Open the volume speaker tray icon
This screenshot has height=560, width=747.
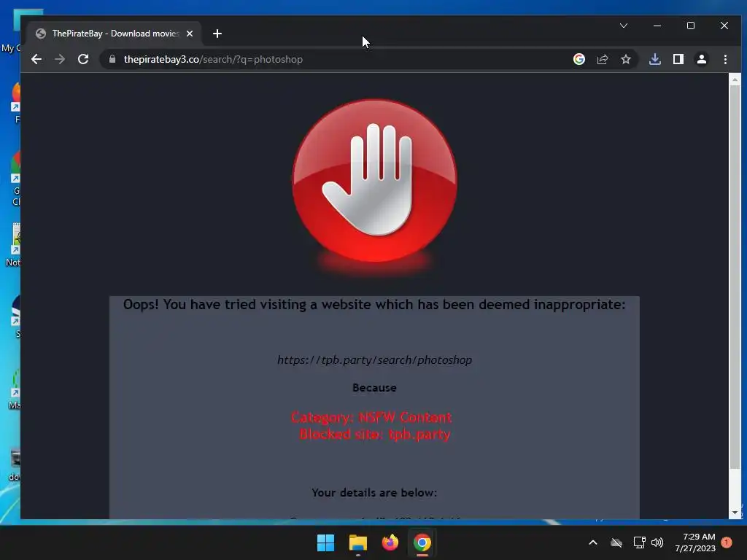(x=657, y=542)
